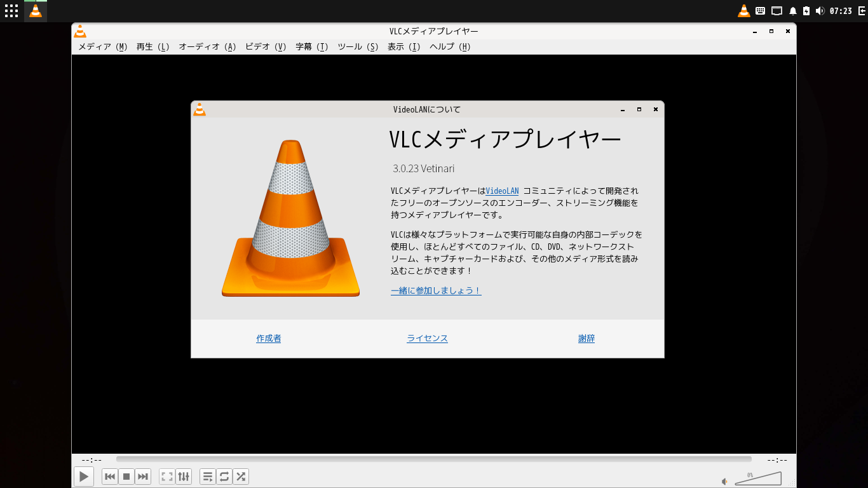Toggle shuffle (random) playback

point(241,477)
